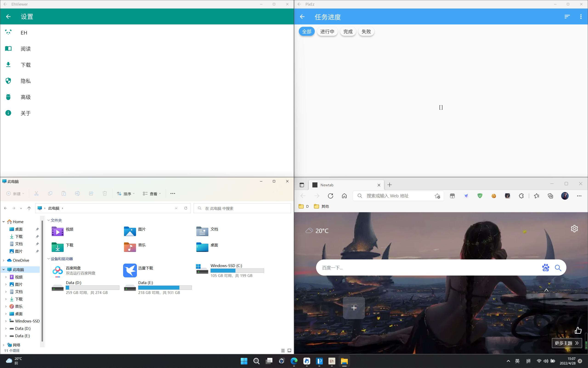The width and height of the screenshot is (588, 368).
Task: Open the 新建 dropdown in File Explorer
Action: [15, 193]
